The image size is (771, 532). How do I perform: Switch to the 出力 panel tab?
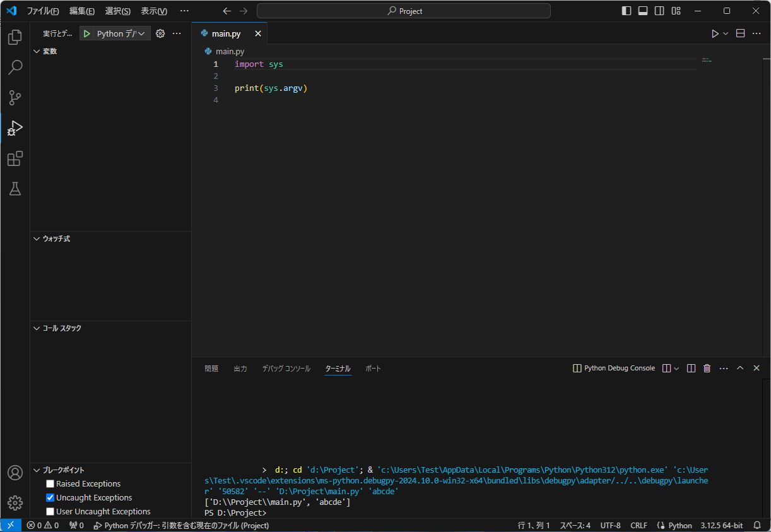click(x=240, y=369)
